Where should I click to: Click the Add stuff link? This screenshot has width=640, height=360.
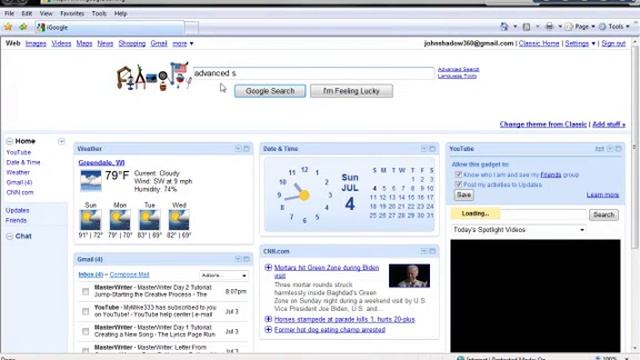tap(609, 124)
